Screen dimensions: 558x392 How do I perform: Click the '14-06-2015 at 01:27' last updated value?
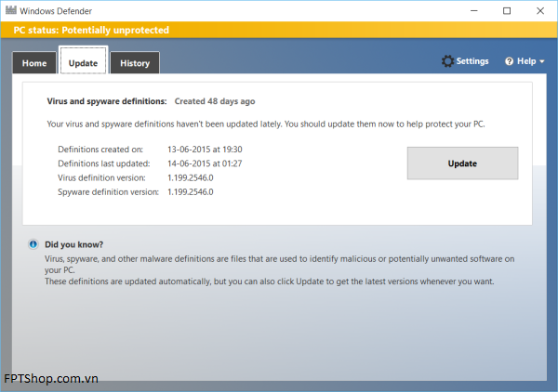[205, 163]
